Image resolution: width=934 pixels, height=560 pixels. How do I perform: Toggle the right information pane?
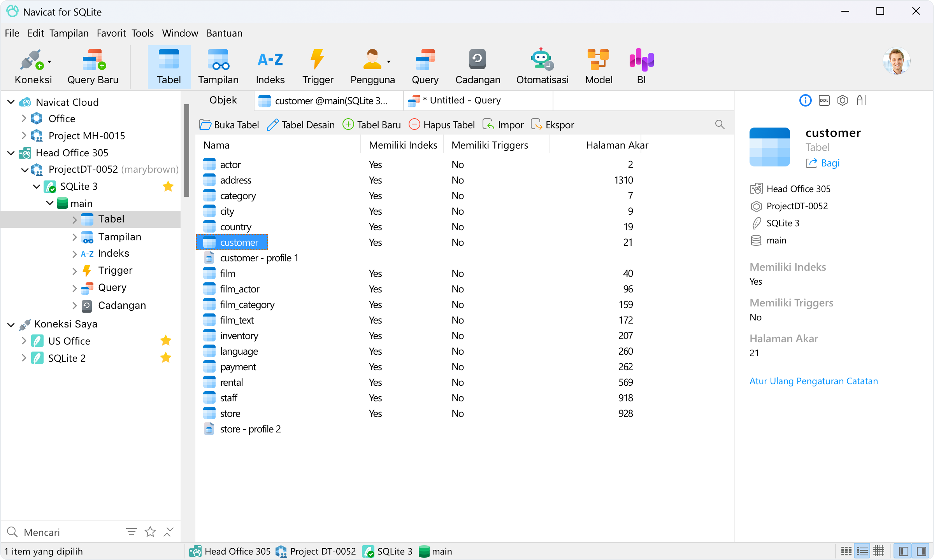point(921,551)
